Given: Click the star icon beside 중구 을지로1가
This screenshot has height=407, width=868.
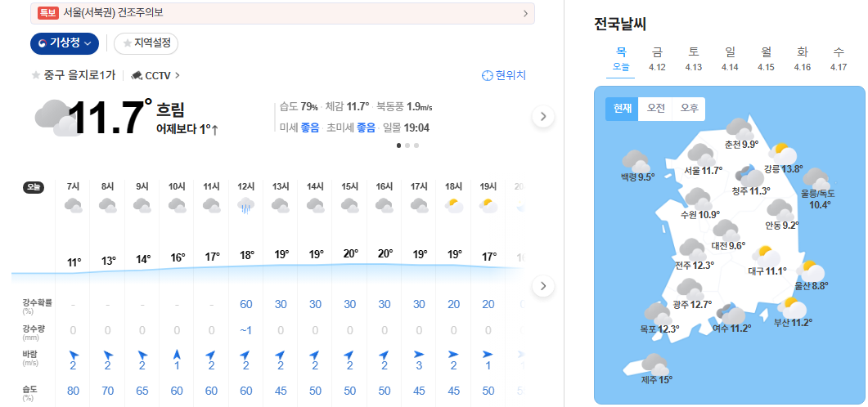Looking at the screenshot, I should pos(36,75).
